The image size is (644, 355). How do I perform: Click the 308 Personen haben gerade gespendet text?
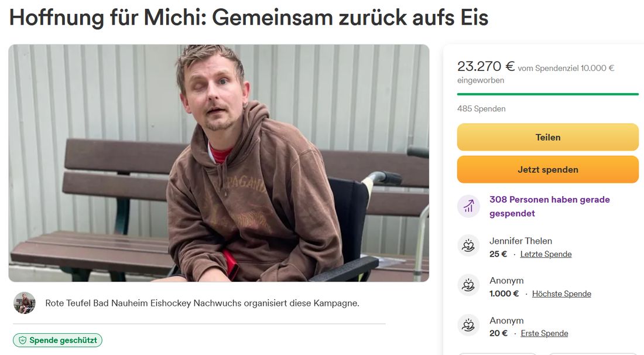[x=550, y=206]
